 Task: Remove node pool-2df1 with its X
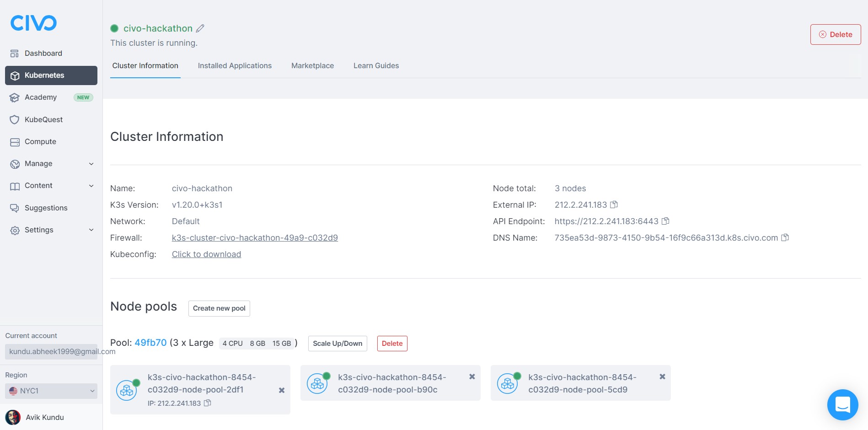pos(282,390)
